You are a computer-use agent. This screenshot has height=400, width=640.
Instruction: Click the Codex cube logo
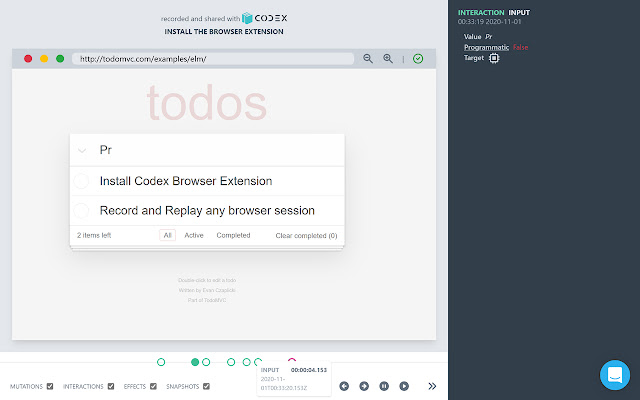click(x=247, y=18)
